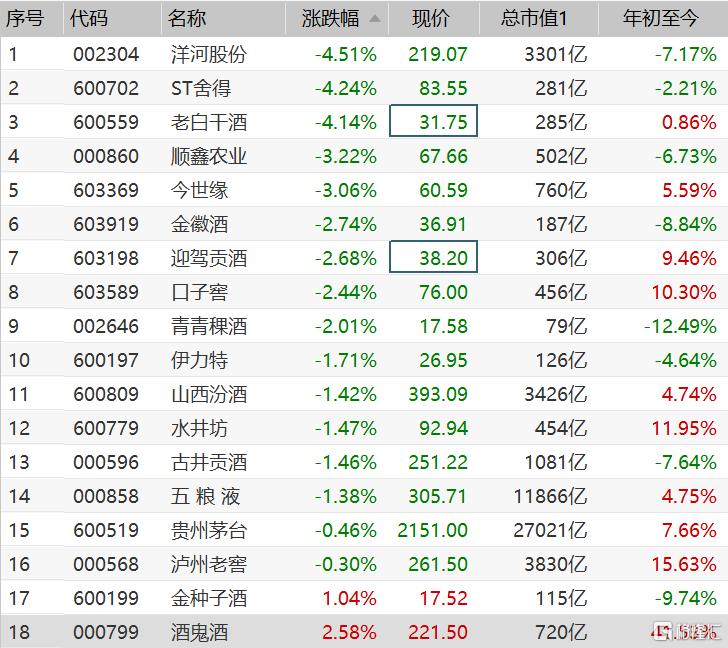Image resolution: width=728 pixels, height=648 pixels.
Task: Click the boxed price 38.20
Action: point(434,257)
